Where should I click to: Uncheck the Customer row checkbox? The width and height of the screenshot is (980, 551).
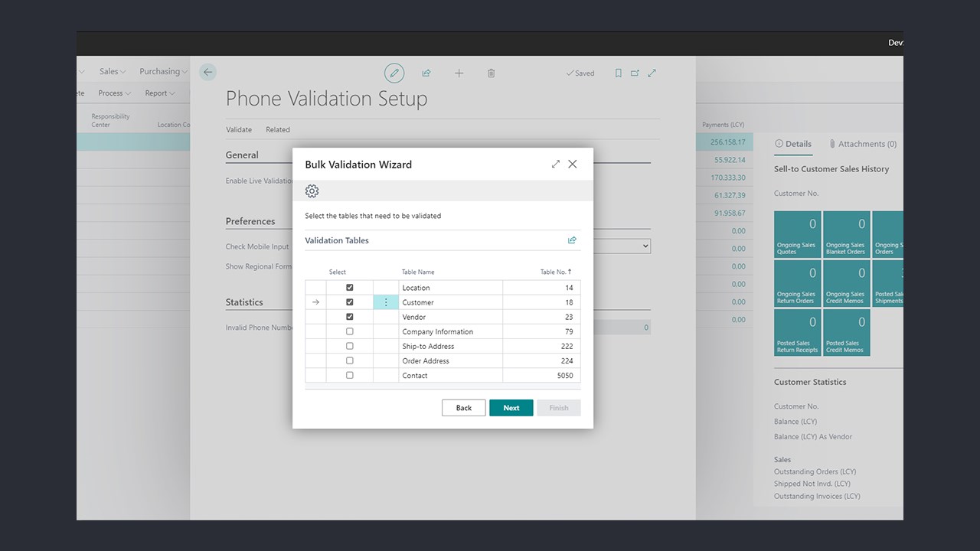(x=350, y=302)
